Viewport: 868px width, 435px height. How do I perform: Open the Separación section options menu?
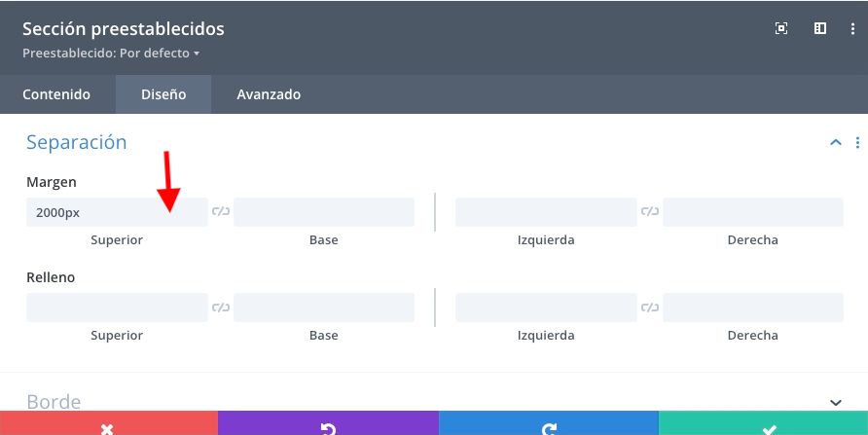tap(857, 143)
